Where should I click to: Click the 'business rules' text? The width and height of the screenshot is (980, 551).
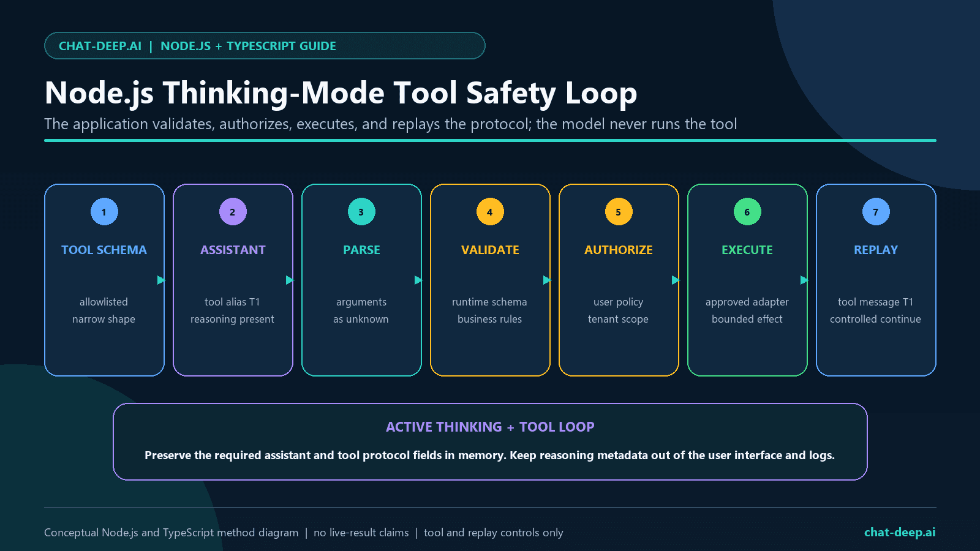[x=490, y=319]
